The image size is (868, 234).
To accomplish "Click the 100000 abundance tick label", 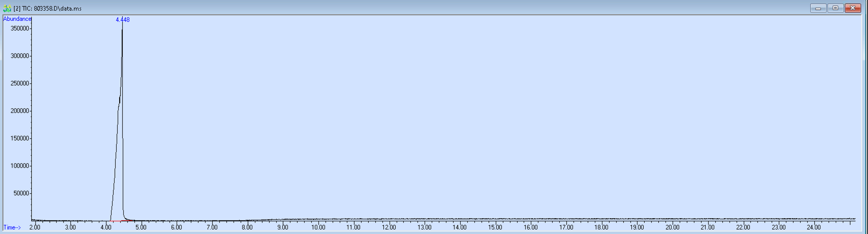I will [20, 166].
